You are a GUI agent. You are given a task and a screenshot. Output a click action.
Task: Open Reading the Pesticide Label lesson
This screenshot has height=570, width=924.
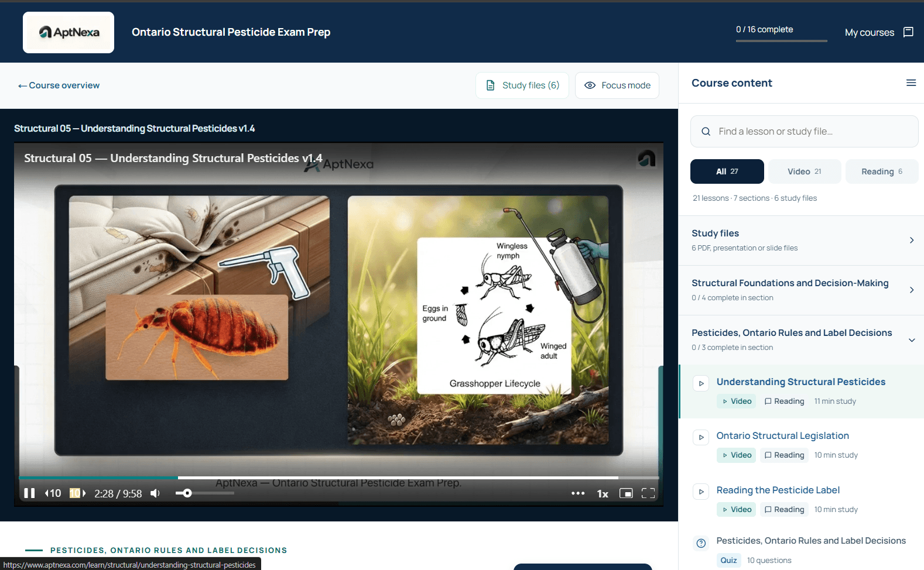coord(778,490)
